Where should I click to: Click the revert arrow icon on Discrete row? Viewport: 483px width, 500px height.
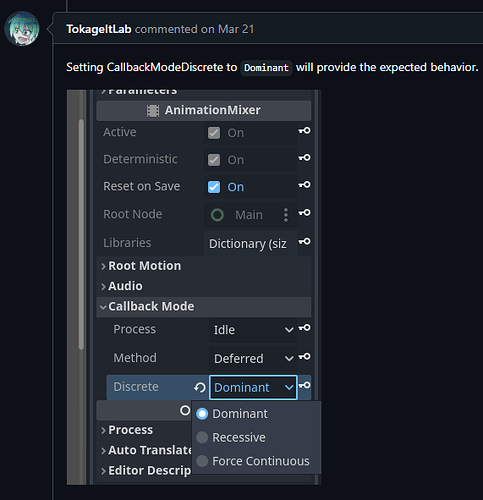[x=200, y=387]
